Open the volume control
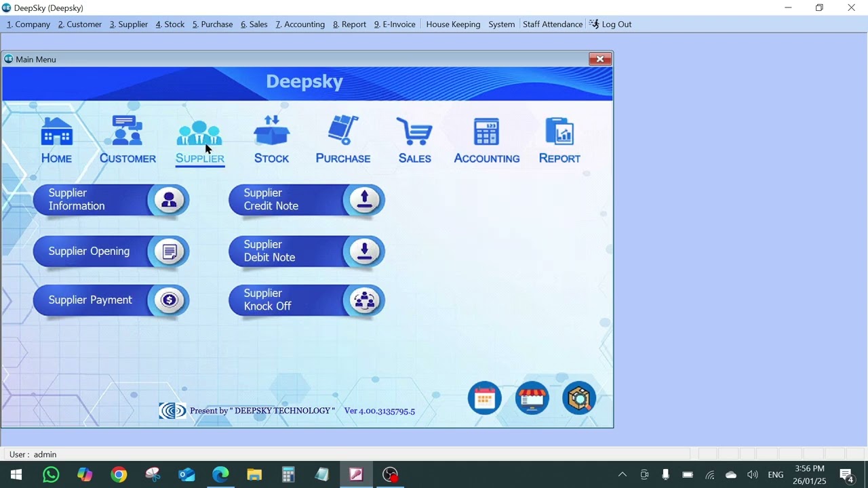Image resolution: width=868 pixels, height=488 pixels. (753, 474)
